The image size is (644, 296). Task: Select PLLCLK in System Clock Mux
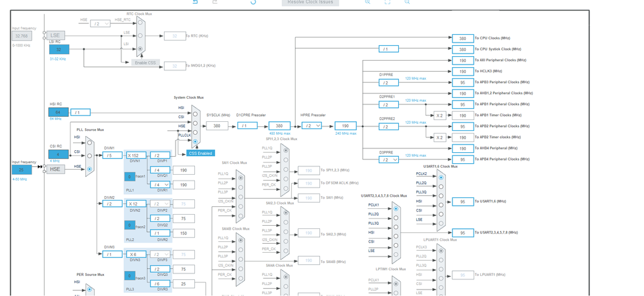(195, 142)
